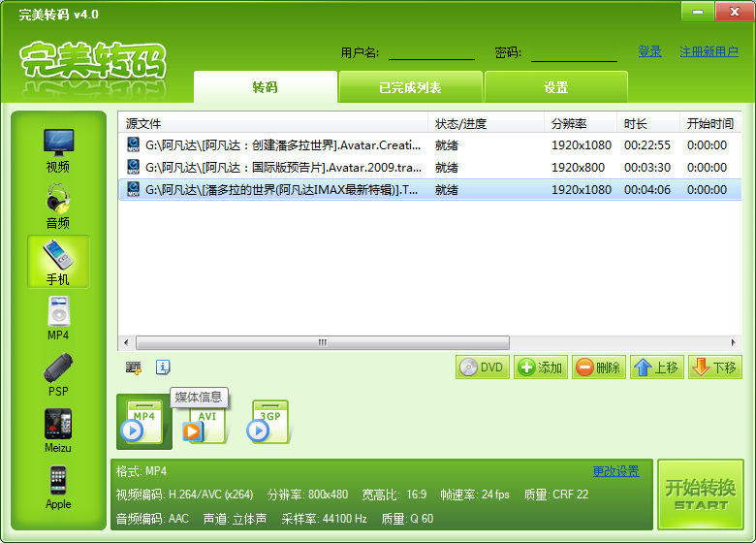Click 分辨率: 800x480 setting text
This screenshot has height=543, width=756.
pos(307,495)
